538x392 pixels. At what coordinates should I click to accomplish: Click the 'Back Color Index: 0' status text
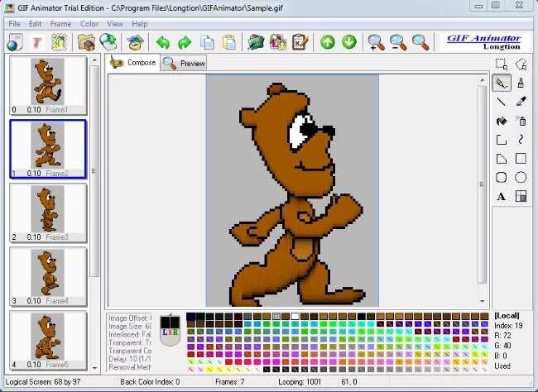tap(150, 382)
